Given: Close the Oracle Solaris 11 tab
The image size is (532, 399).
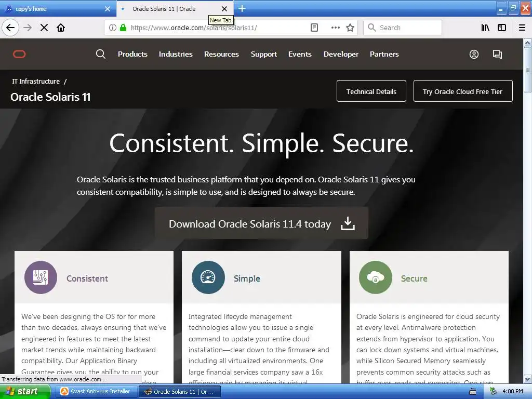Looking at the screenshot, I should click(x=224, y=9).
